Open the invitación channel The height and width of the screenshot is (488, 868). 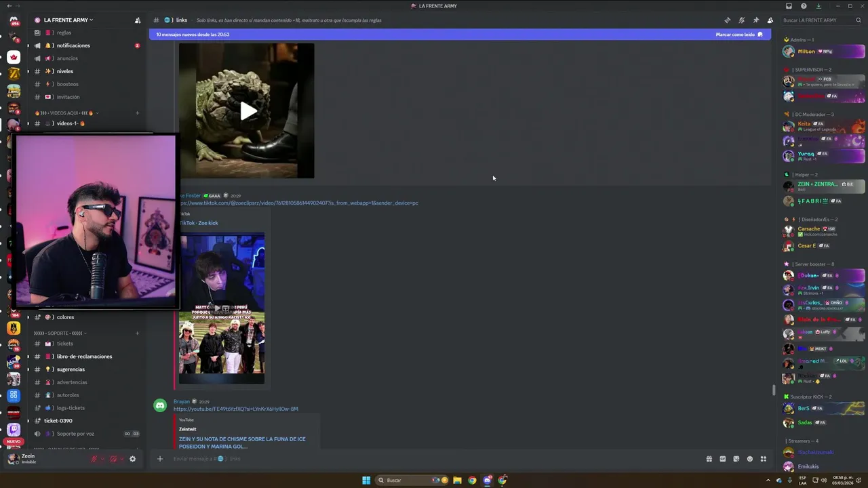click(87, 97)
